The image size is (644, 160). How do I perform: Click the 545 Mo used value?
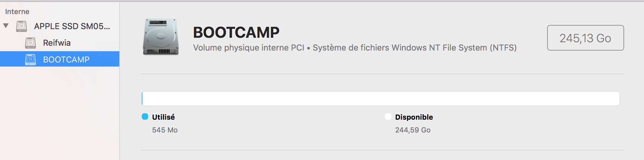165,130
